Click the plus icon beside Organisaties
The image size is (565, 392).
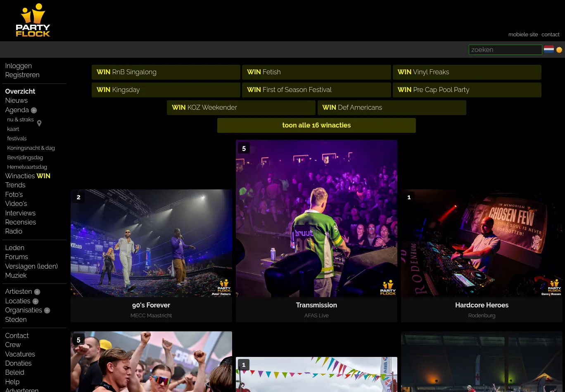(47, 310)
